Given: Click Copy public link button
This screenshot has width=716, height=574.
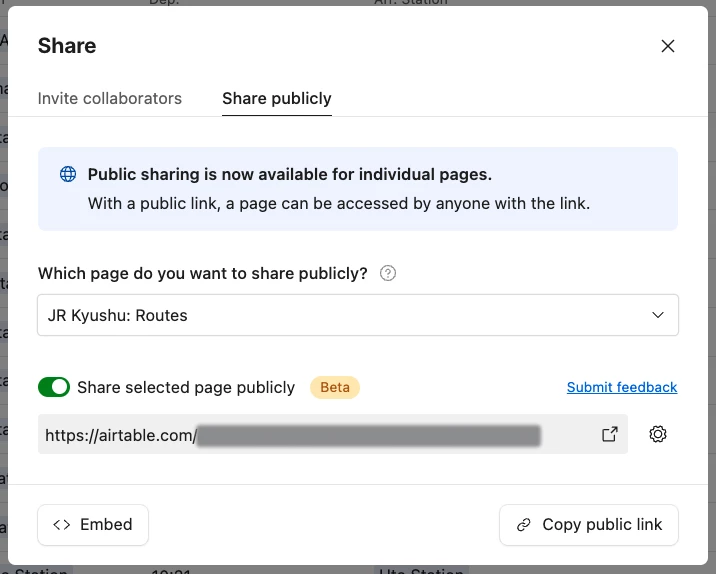Looking at the screenshot, I should pos(589,525).
